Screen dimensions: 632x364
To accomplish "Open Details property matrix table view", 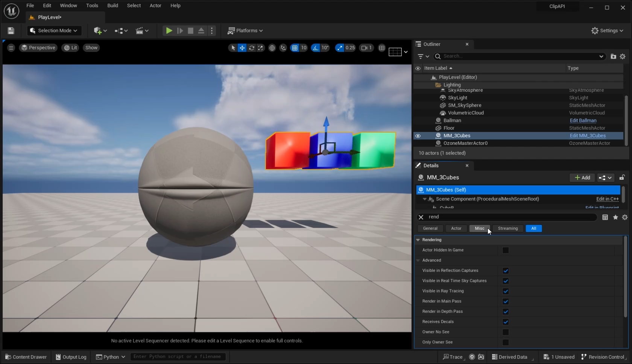I will click(605, 217).
